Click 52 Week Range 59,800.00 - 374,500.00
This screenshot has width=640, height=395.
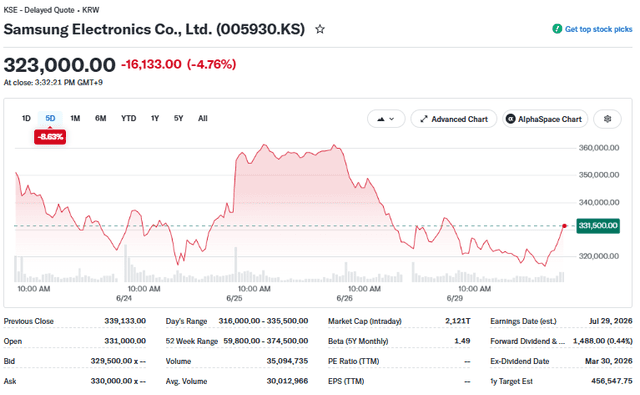coord(266,341)
